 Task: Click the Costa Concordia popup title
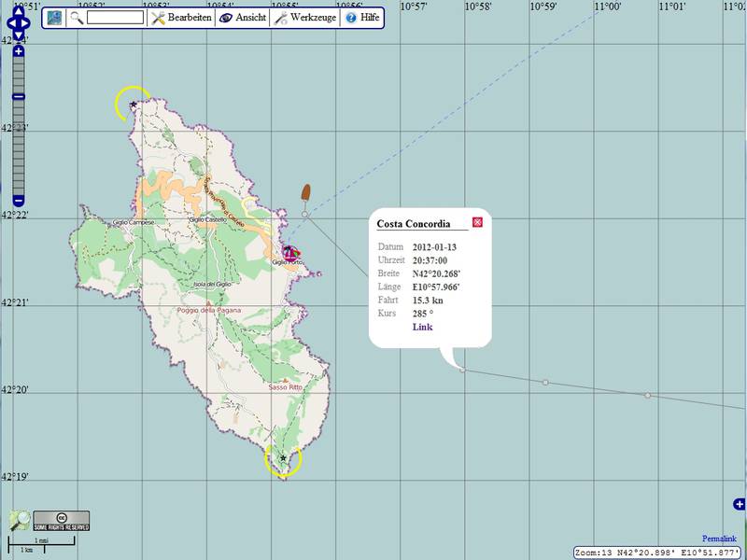413,223
